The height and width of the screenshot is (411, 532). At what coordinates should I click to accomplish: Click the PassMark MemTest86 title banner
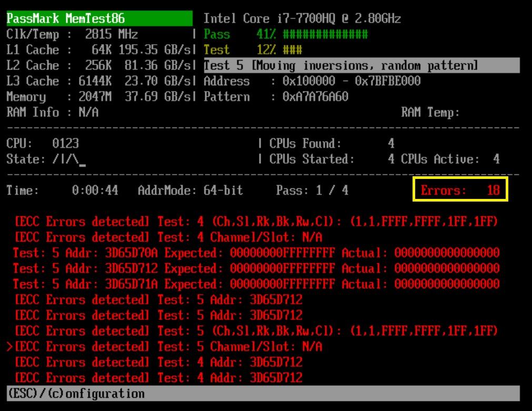coord(99,18)
